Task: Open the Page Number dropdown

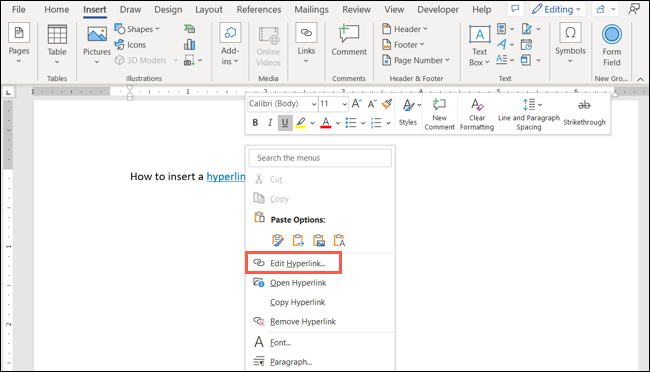Action: (415, 60)
